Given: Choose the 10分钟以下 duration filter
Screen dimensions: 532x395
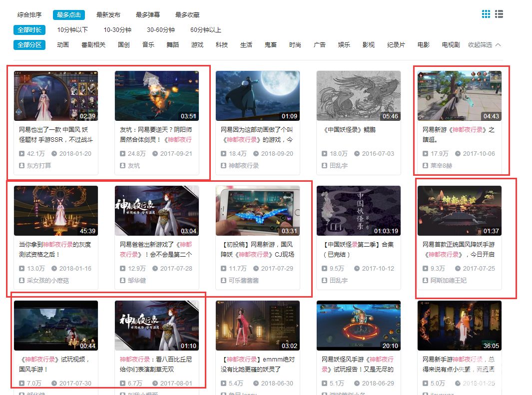Looking at the screenshot, I should [x=72, y=30].
